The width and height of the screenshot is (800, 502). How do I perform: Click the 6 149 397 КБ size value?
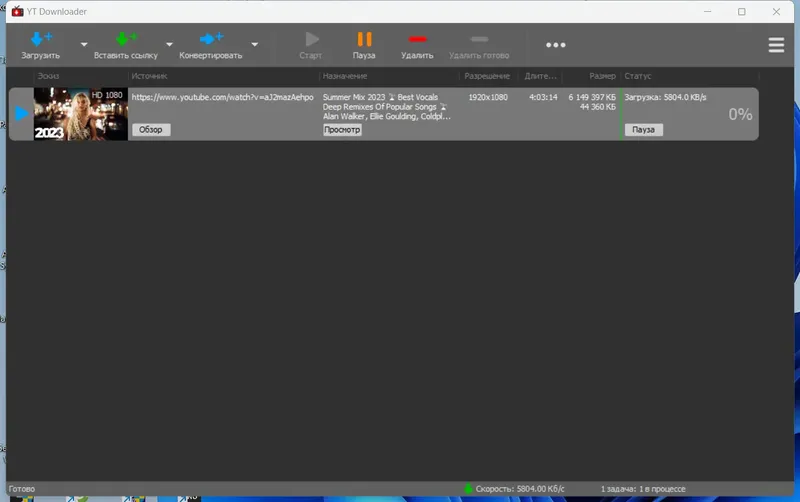(592, 97)
